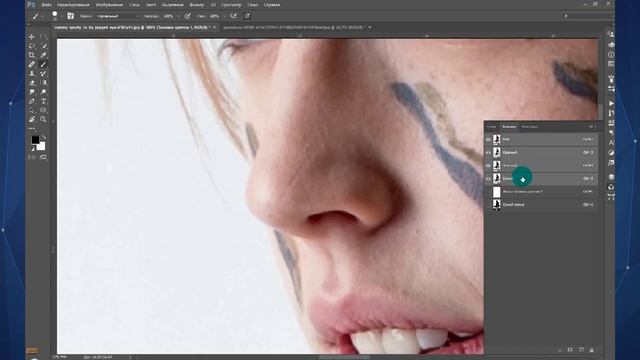
Task: Change screen mode from toolbox
Action: point(43,157)
